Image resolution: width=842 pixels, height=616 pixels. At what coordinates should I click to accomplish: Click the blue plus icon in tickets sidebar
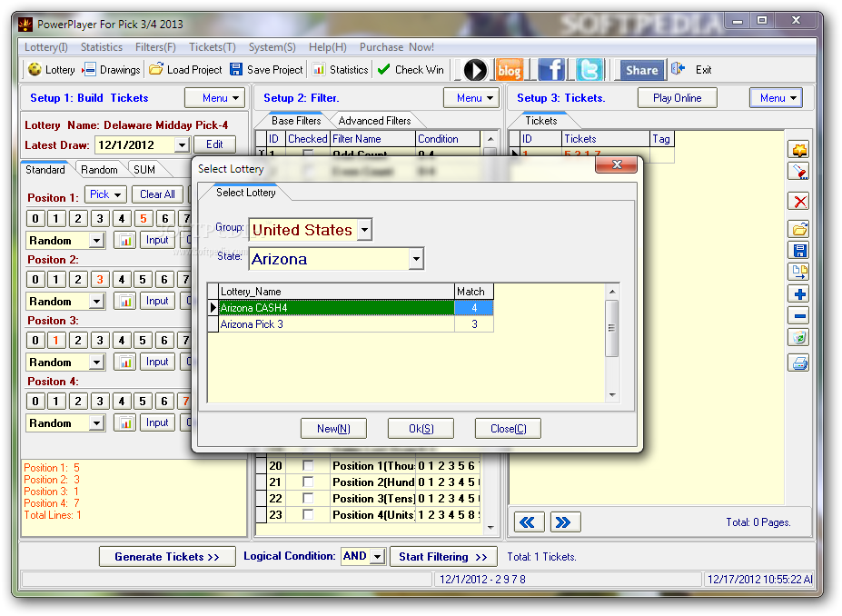(799, 294)
